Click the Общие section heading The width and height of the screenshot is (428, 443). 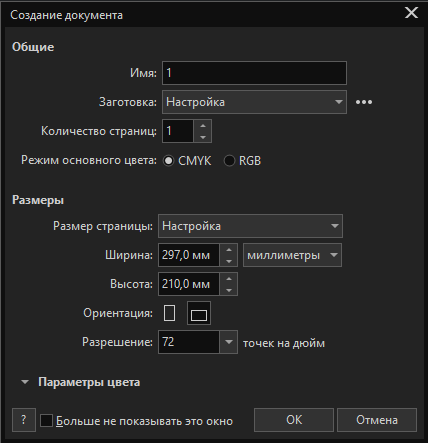(33, 47)
